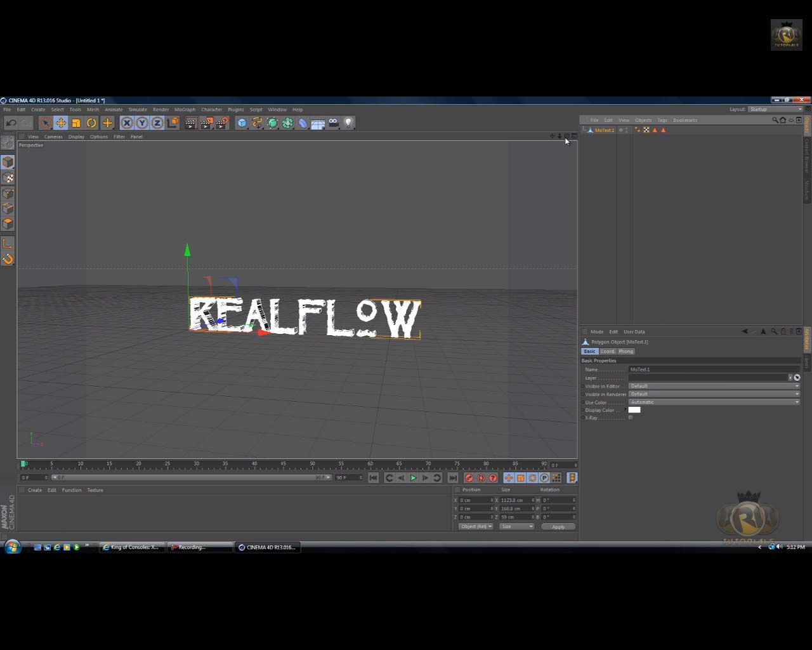812x650 pixels.
Task: Open Edit Render Settings icon
Action: click(222, 123)
